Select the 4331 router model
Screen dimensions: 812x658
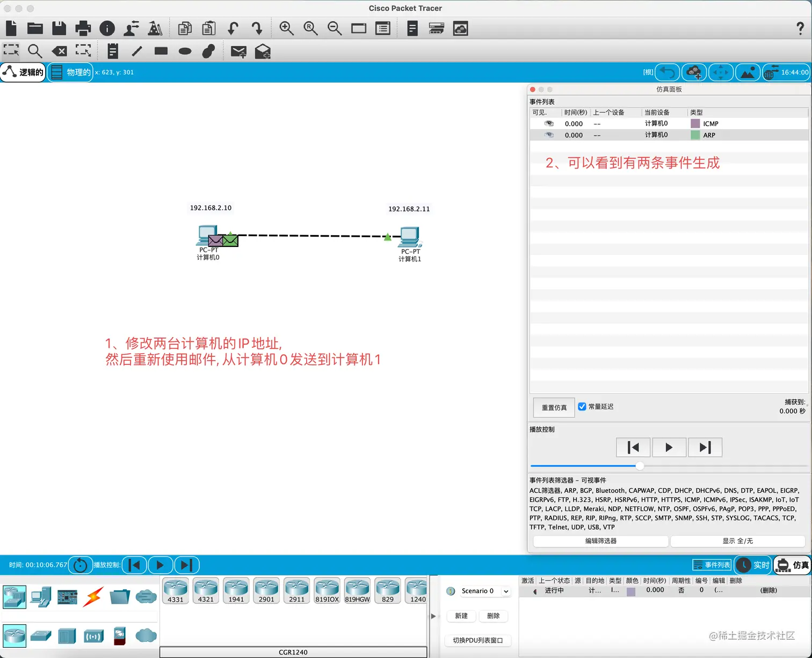coord(176,591)
